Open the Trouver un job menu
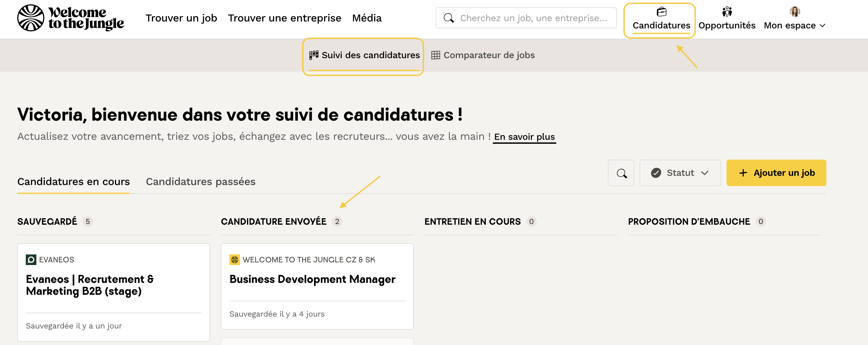 click(x=181, y=18)
